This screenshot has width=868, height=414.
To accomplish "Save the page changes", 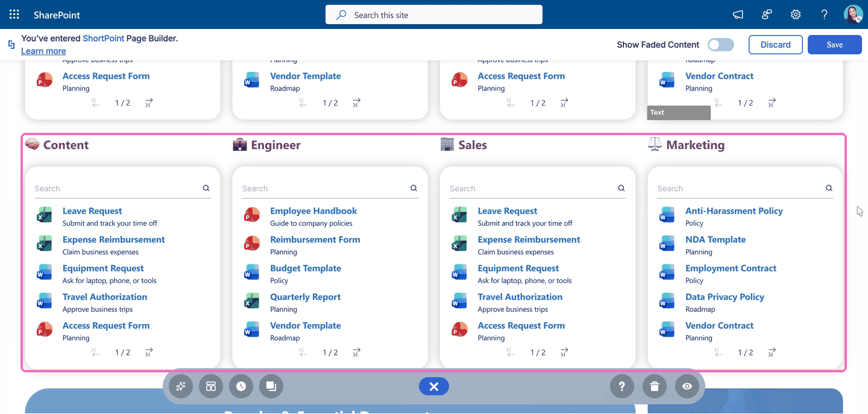I will pos(835,45).
